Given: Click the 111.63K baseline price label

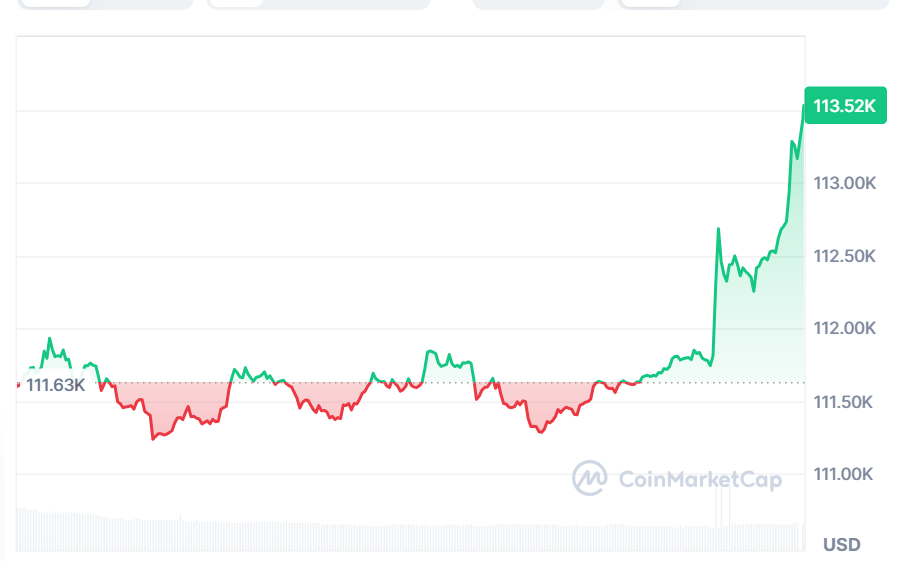Looking at the screenshot, I should [x=56, y=385].
